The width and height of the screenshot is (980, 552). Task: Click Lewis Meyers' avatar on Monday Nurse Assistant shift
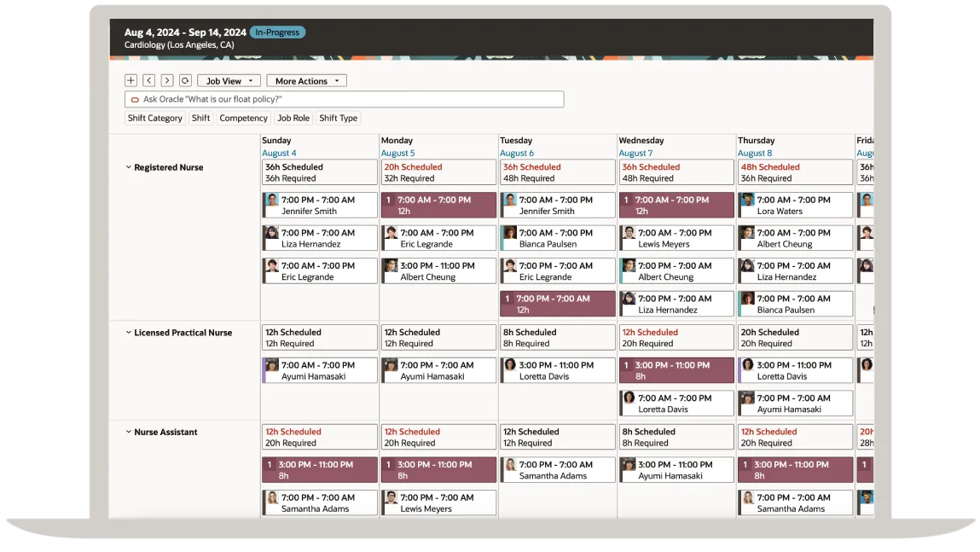[391, 498]
